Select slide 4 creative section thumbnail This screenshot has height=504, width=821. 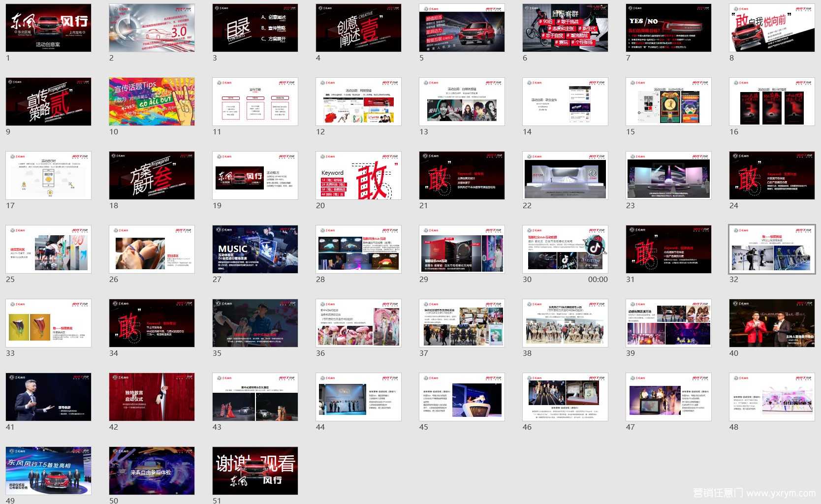(x=358, y=28)
